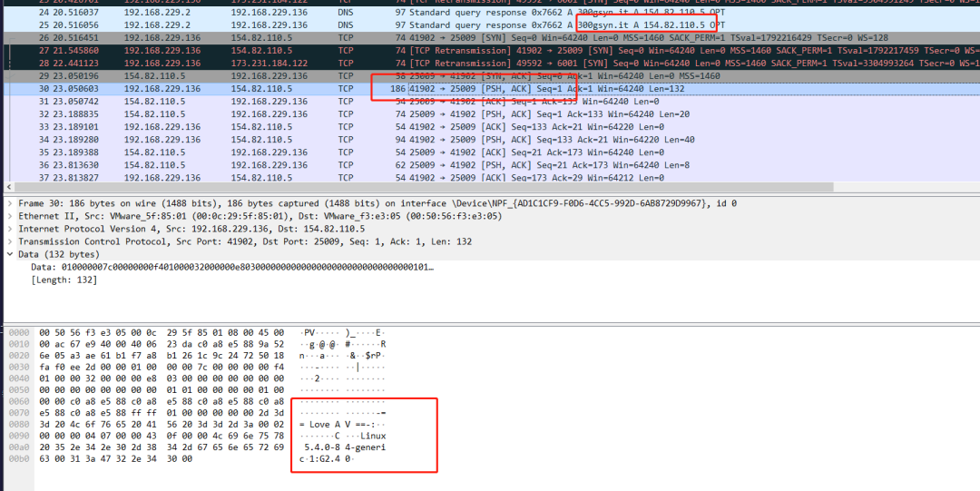Select packet 31 ACK Ack=133 row
The image size is (980, 491).
[x=490, y=102]
